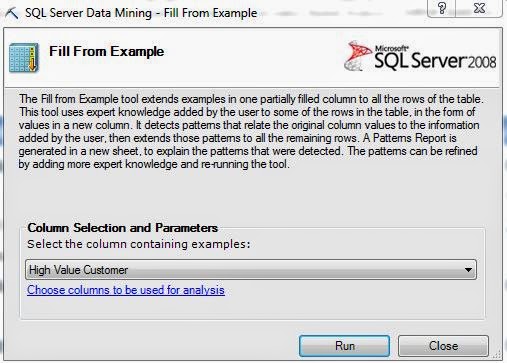This screenshot has height=363, width=507.
Task: Click the X icon in the title bar
Action: (x=479, y=8)
